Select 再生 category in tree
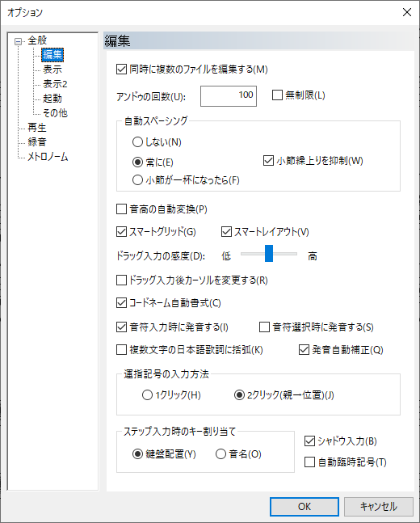Image resolution: width=420 pixels, height=523 pixels. click(x=37, y=128)
